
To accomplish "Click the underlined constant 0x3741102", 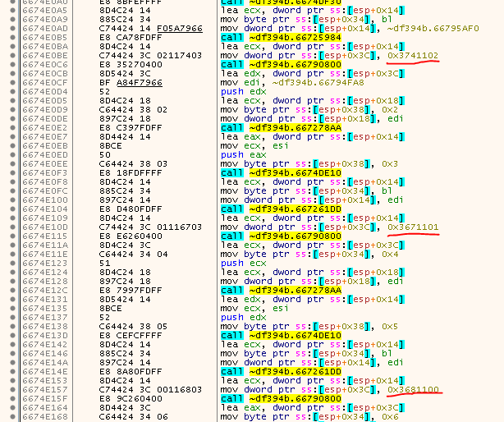I will pyautogui.click(x=415, y=55).
